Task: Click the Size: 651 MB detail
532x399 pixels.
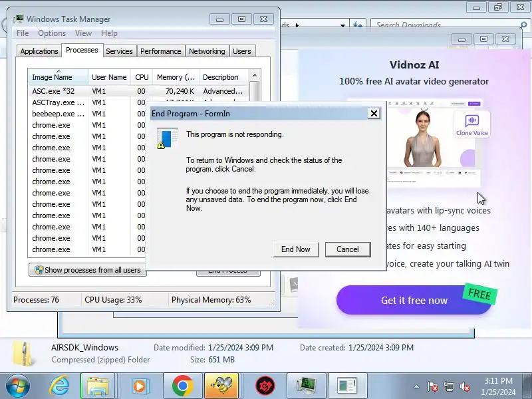Action: (x=212, y=360)
